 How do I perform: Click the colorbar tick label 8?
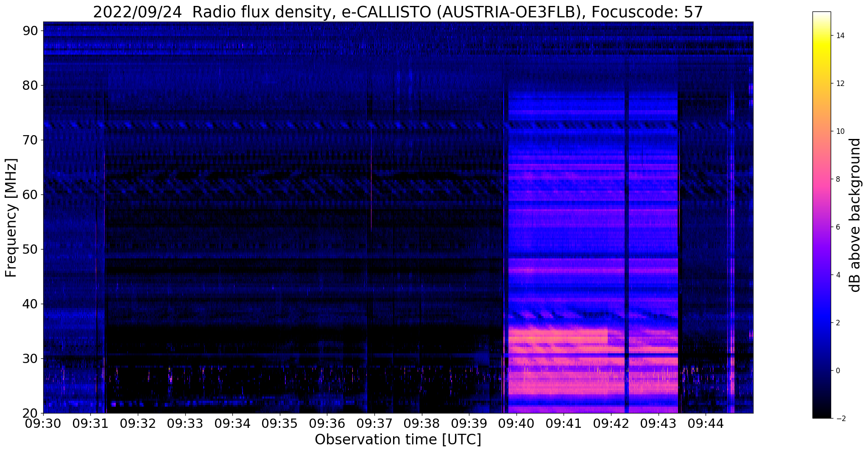pos(837,179)
